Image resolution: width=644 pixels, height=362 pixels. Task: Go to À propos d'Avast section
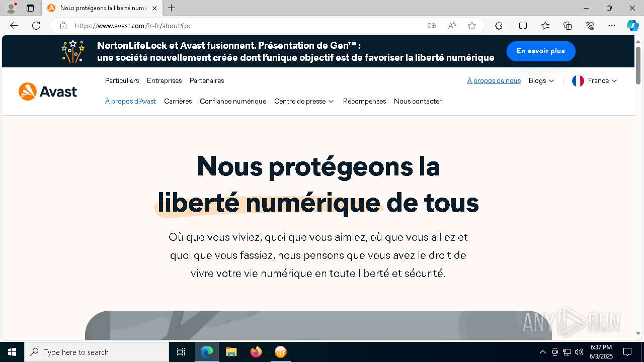pos(130,101)
